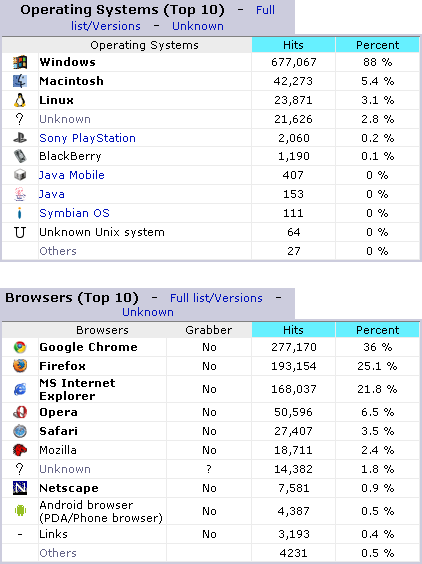This screenshot has width=422, height=564.
Task: Click Unknown Unix system label
Action: pos(102,232)
